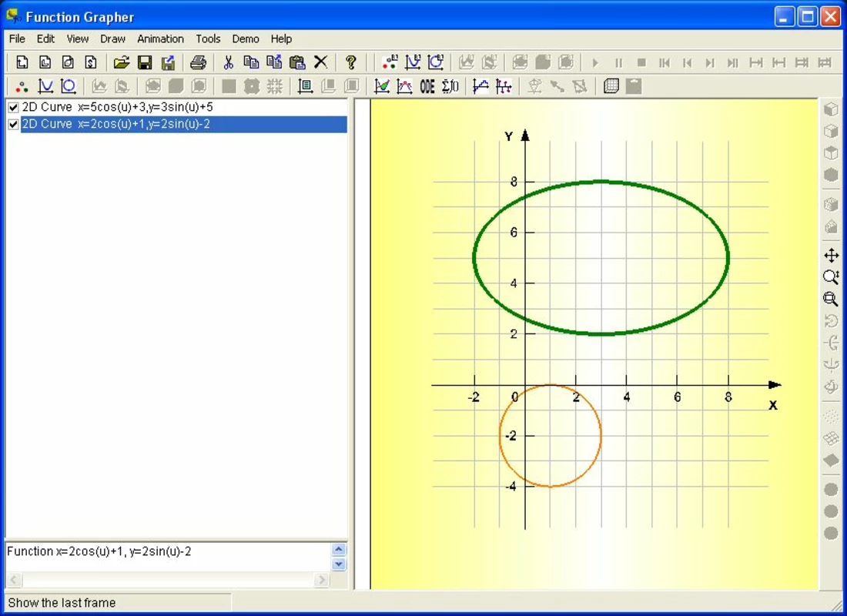Click the 3D grid box icon
This screenshot has height=616, width=847.
point(611,86)
